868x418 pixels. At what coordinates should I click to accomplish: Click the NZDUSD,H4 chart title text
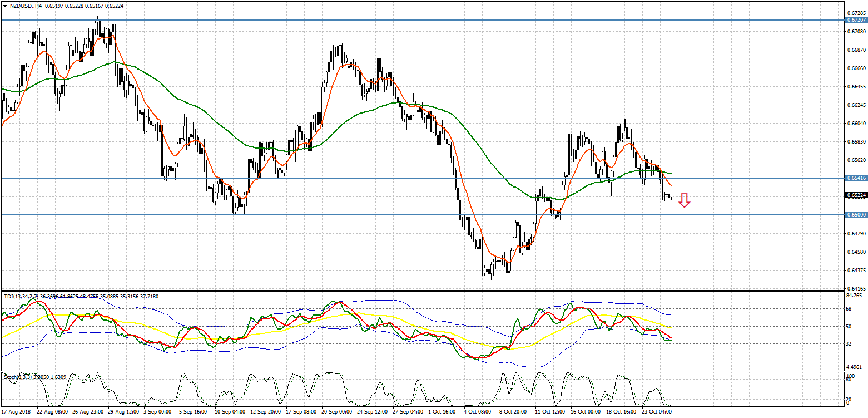[x=26, y=6]
